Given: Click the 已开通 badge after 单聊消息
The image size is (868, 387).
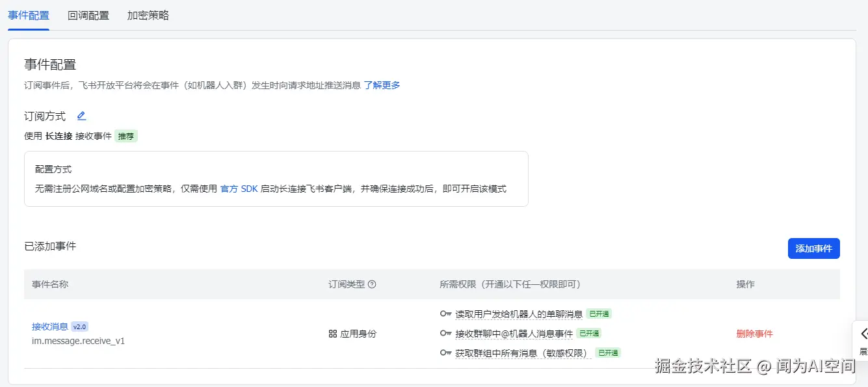Looking at the screenshot, I should (x=599, y=314).
